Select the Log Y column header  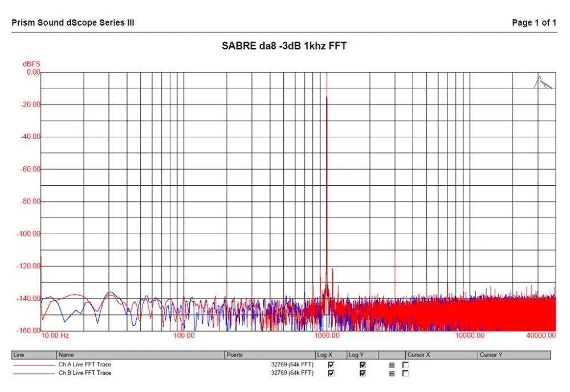pyautogui.click(x=363, y=355)
